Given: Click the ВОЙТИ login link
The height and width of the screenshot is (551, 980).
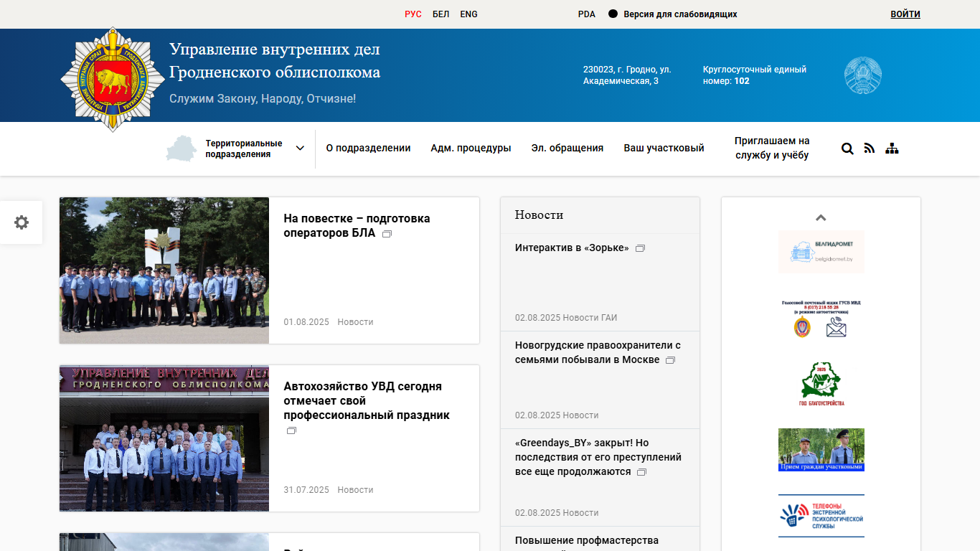Looking at the screenshot, I should pyautogui.click(x=905, y=14).
